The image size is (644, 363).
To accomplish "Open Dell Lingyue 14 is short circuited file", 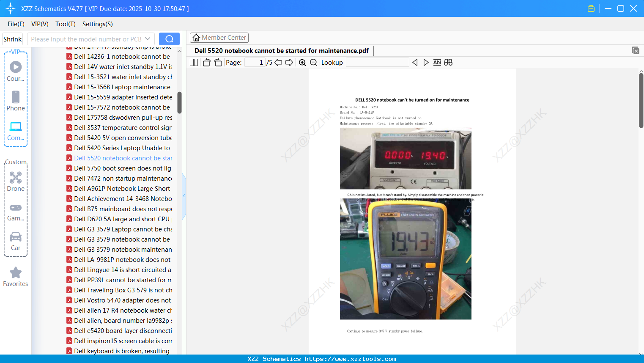I will click(119, 270).
